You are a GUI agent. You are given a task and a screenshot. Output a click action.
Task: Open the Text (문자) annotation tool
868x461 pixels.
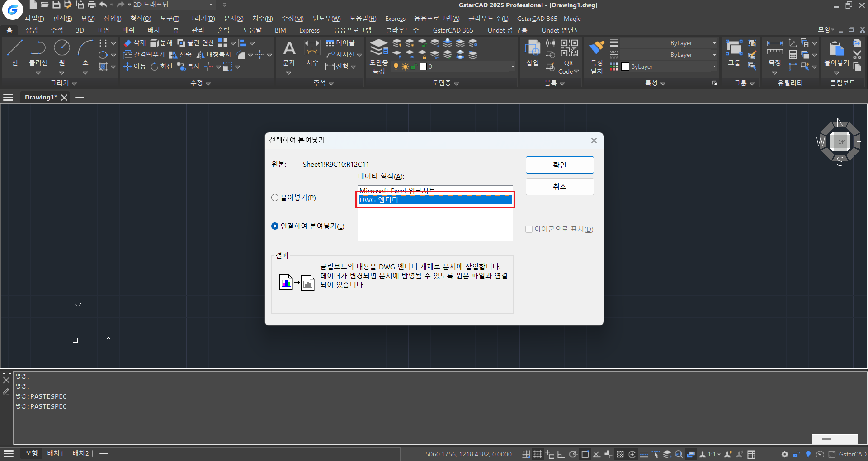coord(289,53)
